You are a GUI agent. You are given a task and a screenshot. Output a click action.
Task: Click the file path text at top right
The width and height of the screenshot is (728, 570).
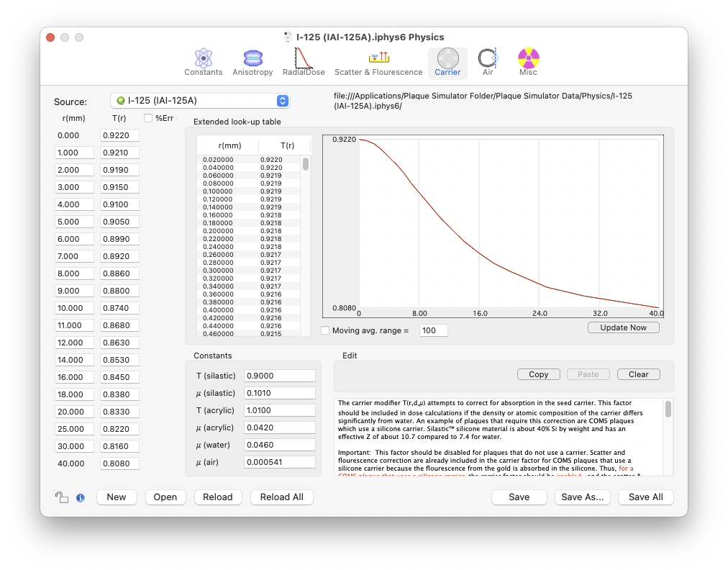point(483,101)
